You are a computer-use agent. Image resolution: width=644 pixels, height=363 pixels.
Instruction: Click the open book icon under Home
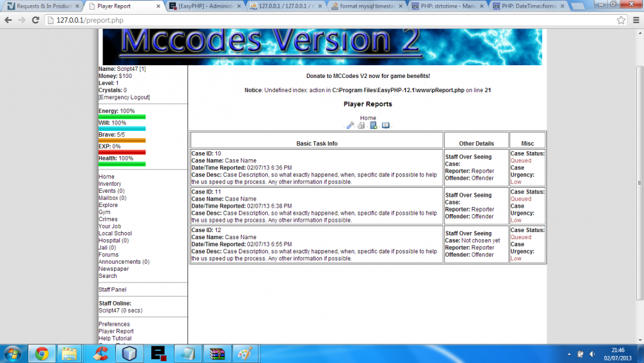[385, 126]
